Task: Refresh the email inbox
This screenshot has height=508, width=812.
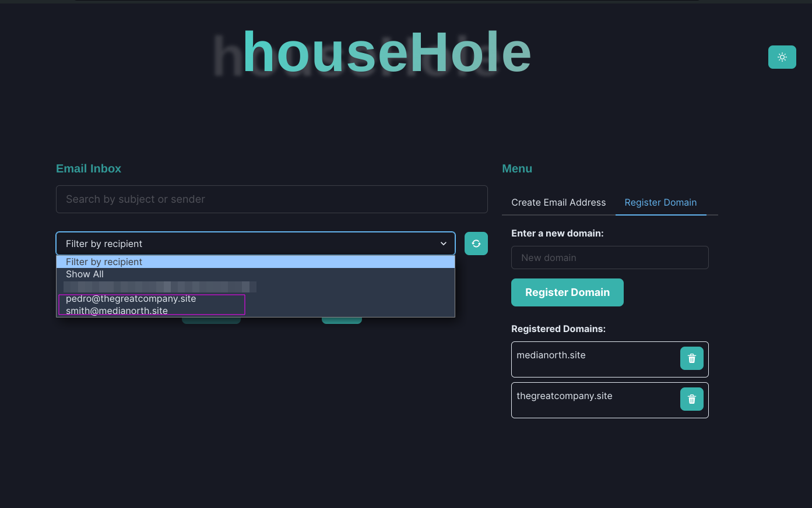Action: (x=476, y=244)
